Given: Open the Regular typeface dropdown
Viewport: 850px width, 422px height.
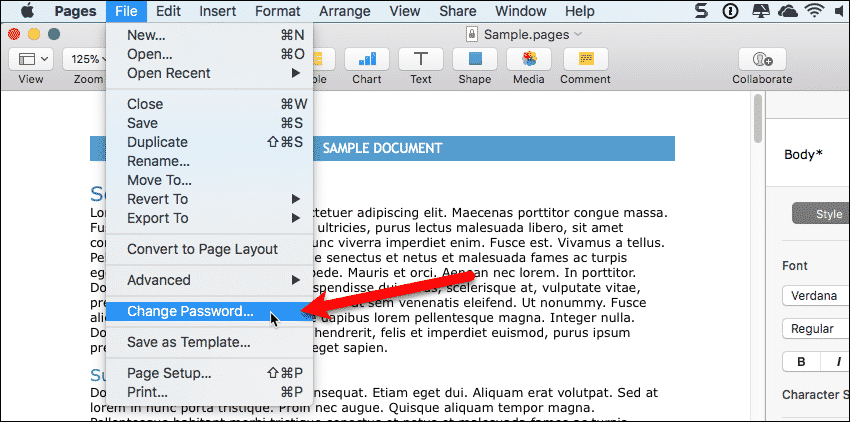Looking at the screenshot, I should (815, 329).
